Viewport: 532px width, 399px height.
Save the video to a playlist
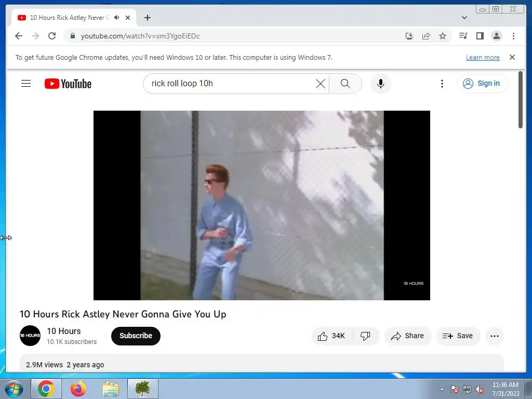tap(458, 336)
